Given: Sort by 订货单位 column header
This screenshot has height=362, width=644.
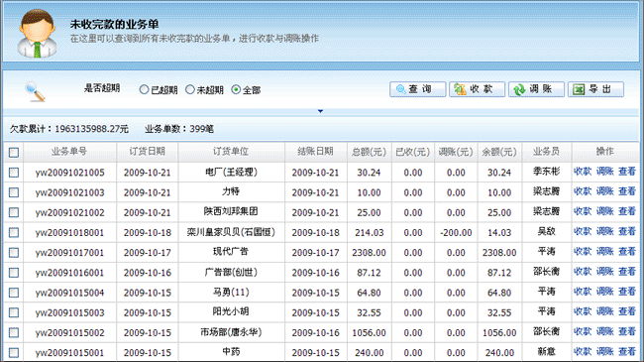Looking at the screenshot, I should point(231,152).
